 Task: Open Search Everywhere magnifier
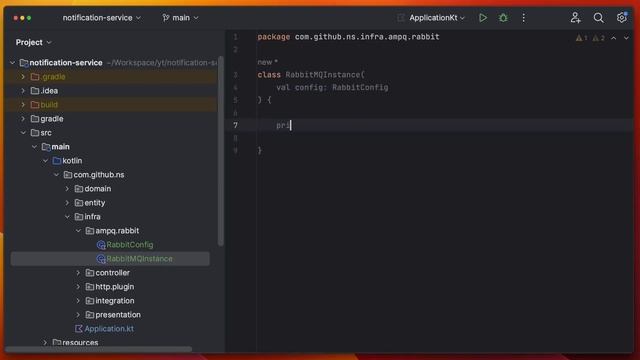click(x=598, y=18)
